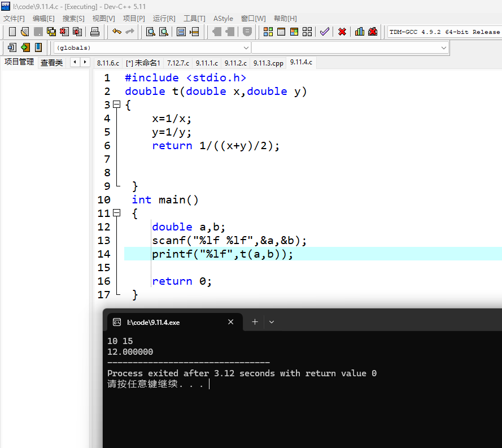Screen dimensions: 502x448
Task: Open the 帮助[H] menu
Action: pyautogui.click(x=285, y=19)
